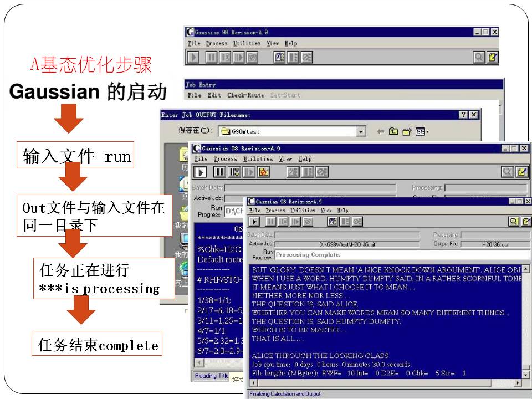Click Edit batch list icon in Processing Complete window
This screenshot has width=532, height=399.
[x=332, y=222]
